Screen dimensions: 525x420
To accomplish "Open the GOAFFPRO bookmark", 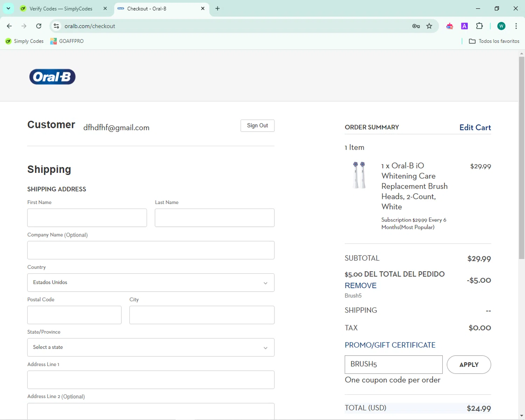I will coord(67,41).
